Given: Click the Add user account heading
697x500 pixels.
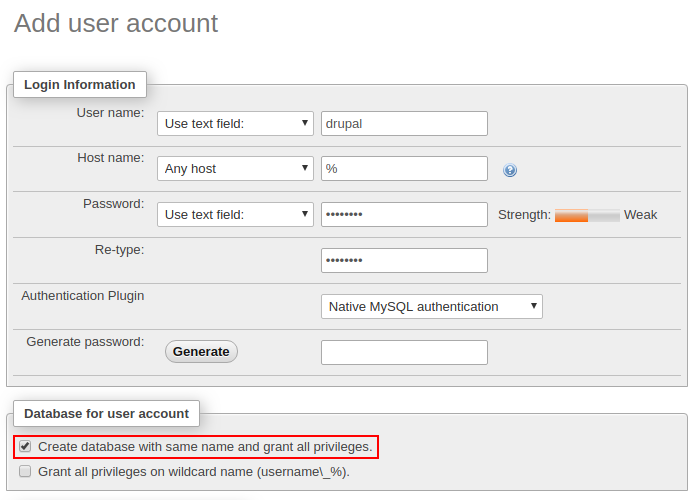Looking at the screenshot, I should coord(116,23).
